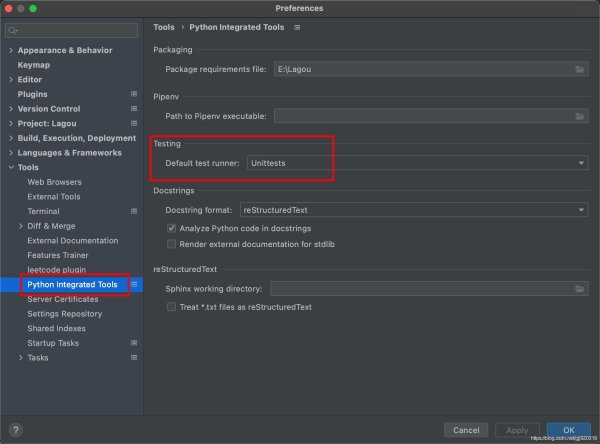
Task: Click the project-level icon next to Version Control
Action: click(134, 109)
